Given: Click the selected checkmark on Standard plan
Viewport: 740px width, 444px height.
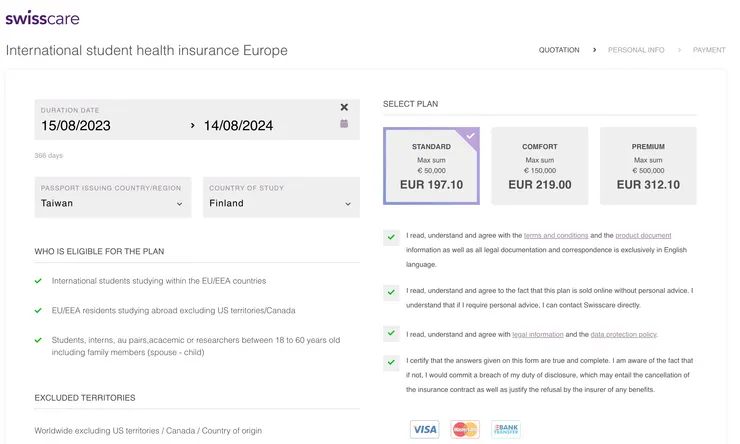Looking at the screenshot, I should pyautogui.click(x=470, y=136).
